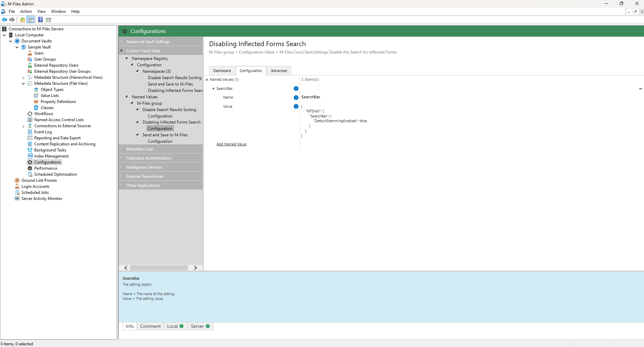Open the Action menu
The image size is (644, 347).
(26, 11)
